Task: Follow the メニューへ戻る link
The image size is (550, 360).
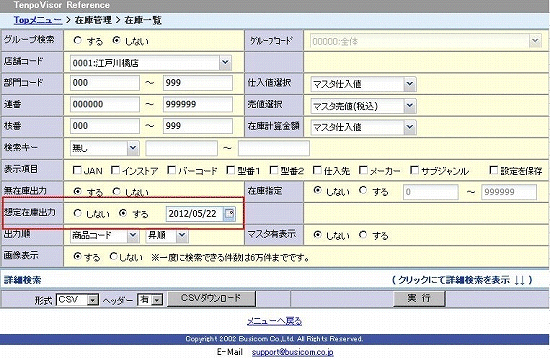Action: point(275,321)
